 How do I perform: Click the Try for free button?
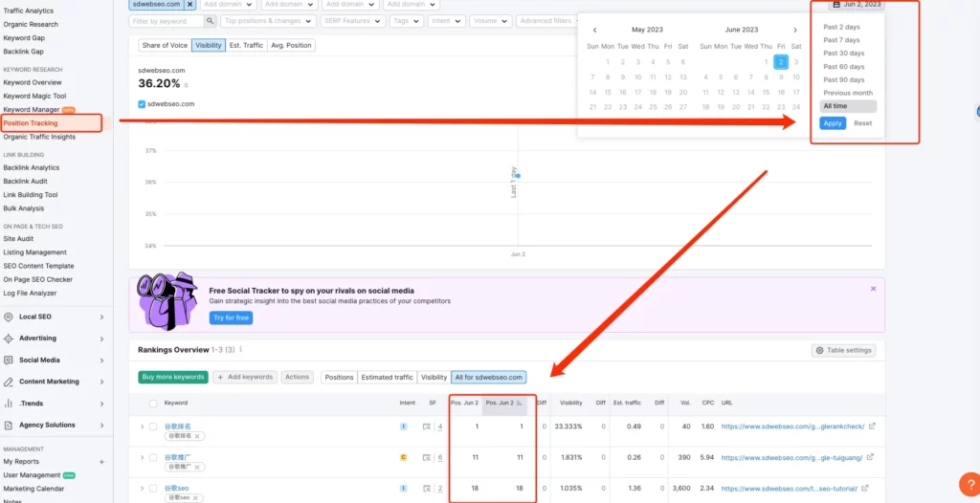click(232, 318)
